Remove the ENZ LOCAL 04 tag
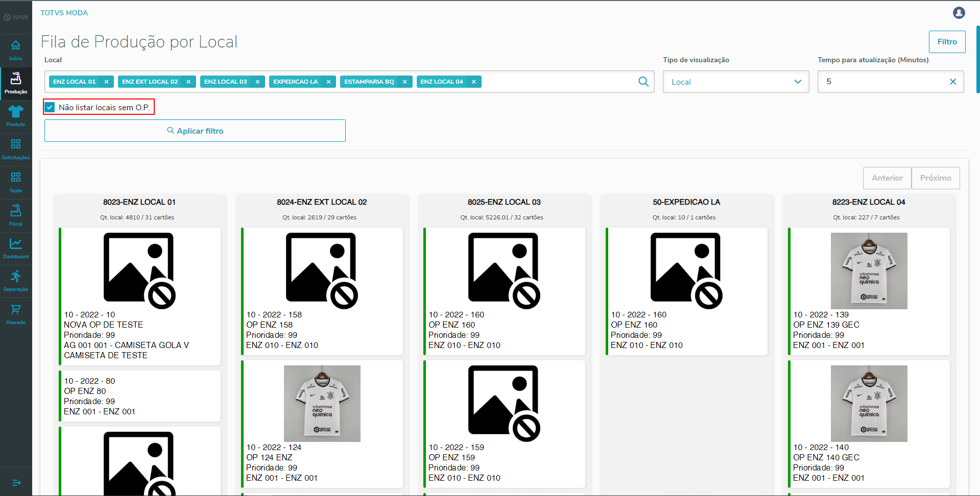The image size is (980, 496). [474, 82]
